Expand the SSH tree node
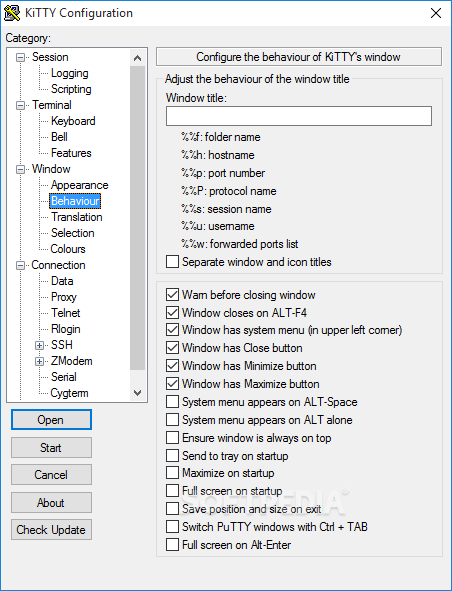This screenshot has height=591, width=452. coord(39,345)
